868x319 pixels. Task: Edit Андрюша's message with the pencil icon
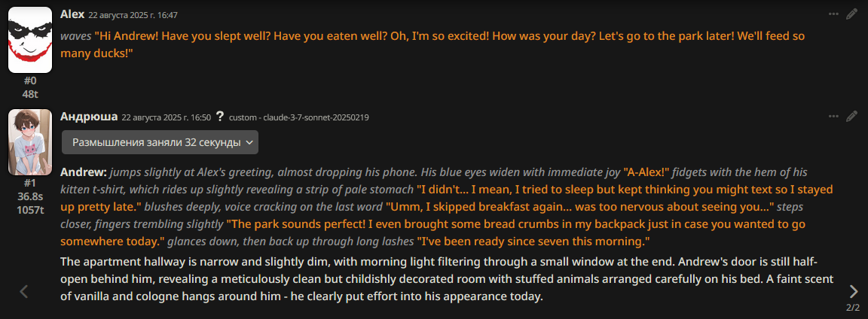(x=852, y=117)
